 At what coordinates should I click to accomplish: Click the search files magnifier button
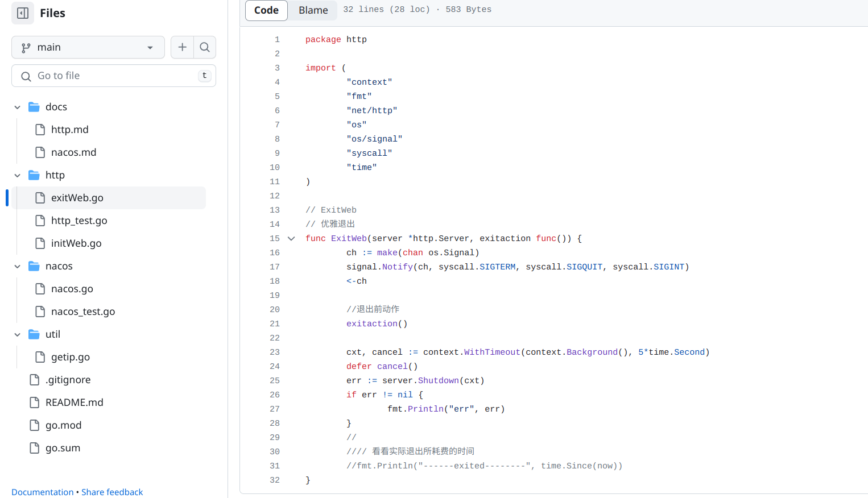(x=205, y=47)
